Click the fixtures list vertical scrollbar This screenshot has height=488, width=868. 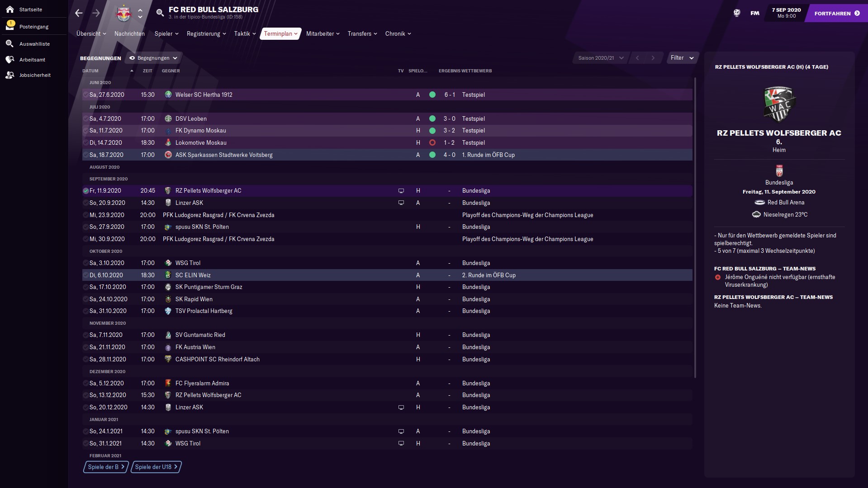tap(695, 227)
